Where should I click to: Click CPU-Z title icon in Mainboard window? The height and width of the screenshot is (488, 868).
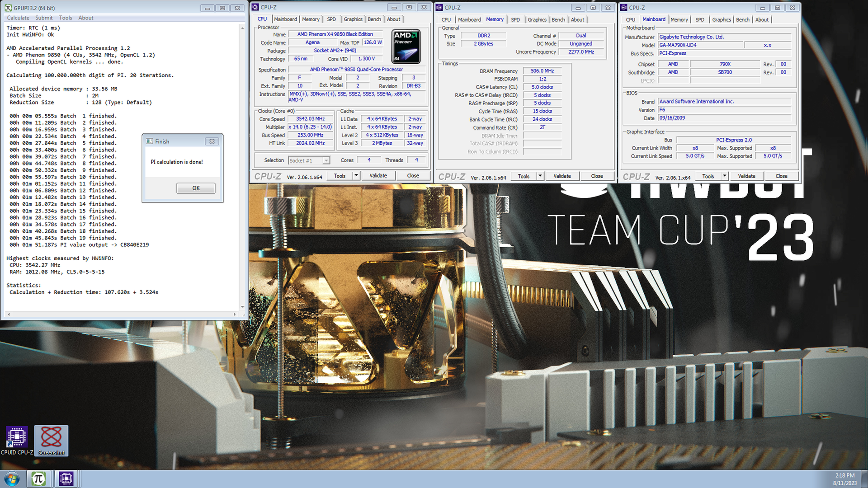click(623, 8)
